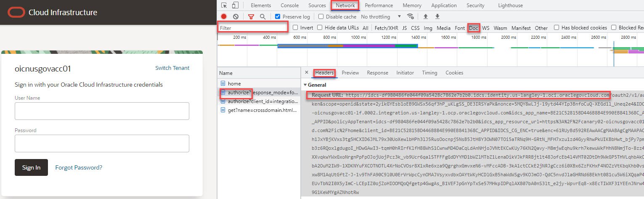
Task: Clear the network log
Action: coord(236,17)
